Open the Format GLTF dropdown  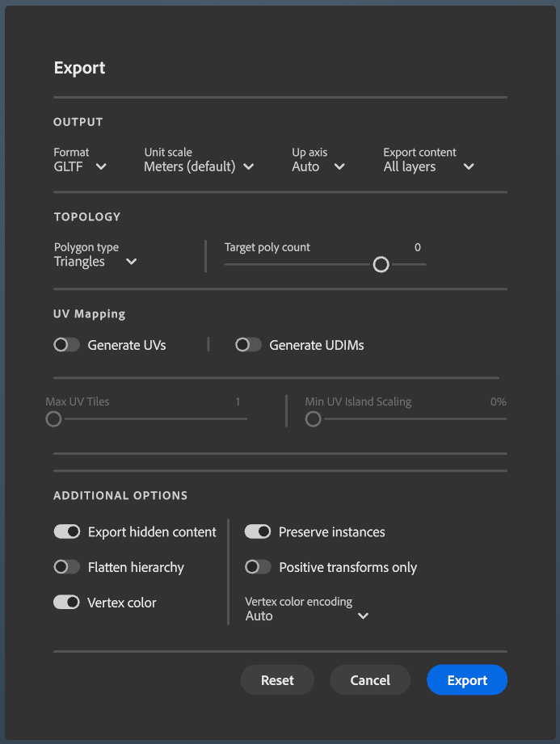[x=80, y=166]
